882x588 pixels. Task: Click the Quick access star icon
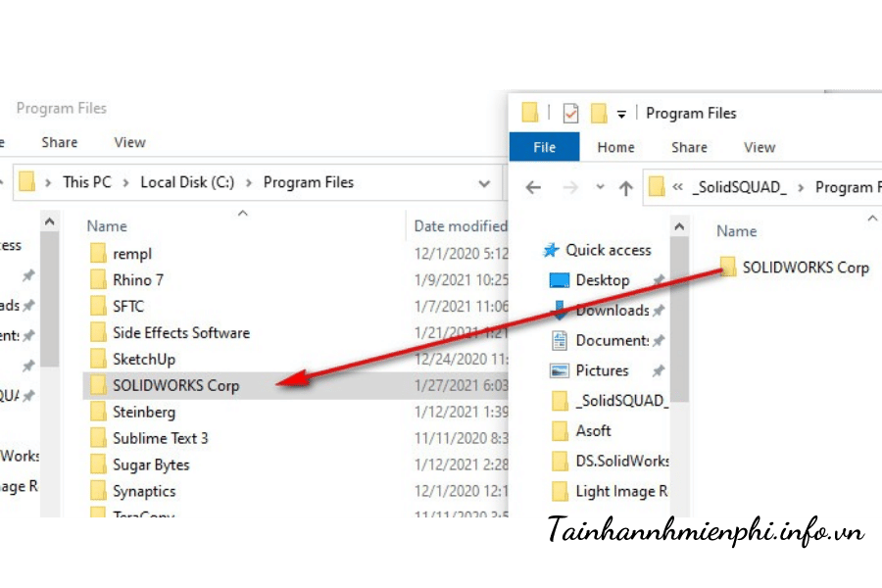[552, 250]
